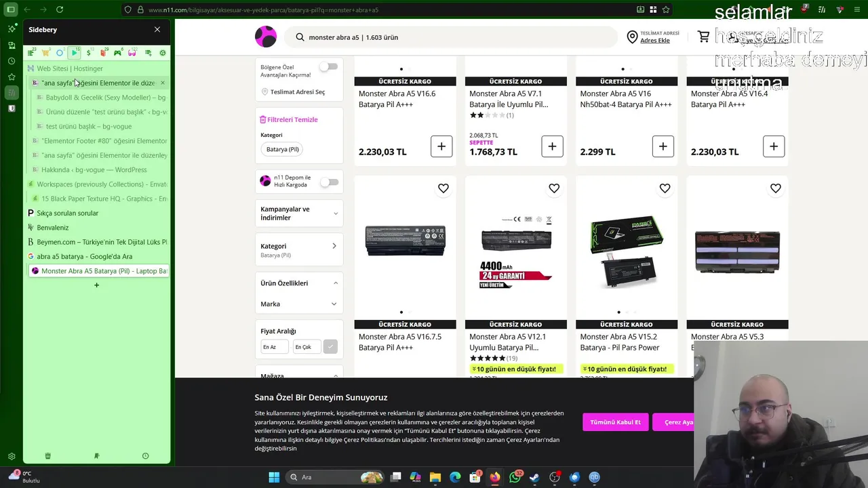Click the trash icon at Sidebery bottom
Screen dimensions: 868x488
pos(47,456)
